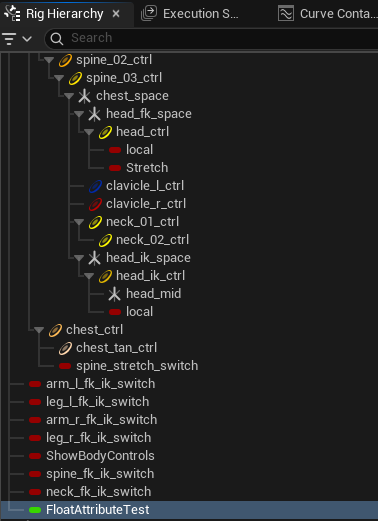The image size is (378, 521).
Task: Select the spine_stretch_switch item
Action: coord(137,366)
